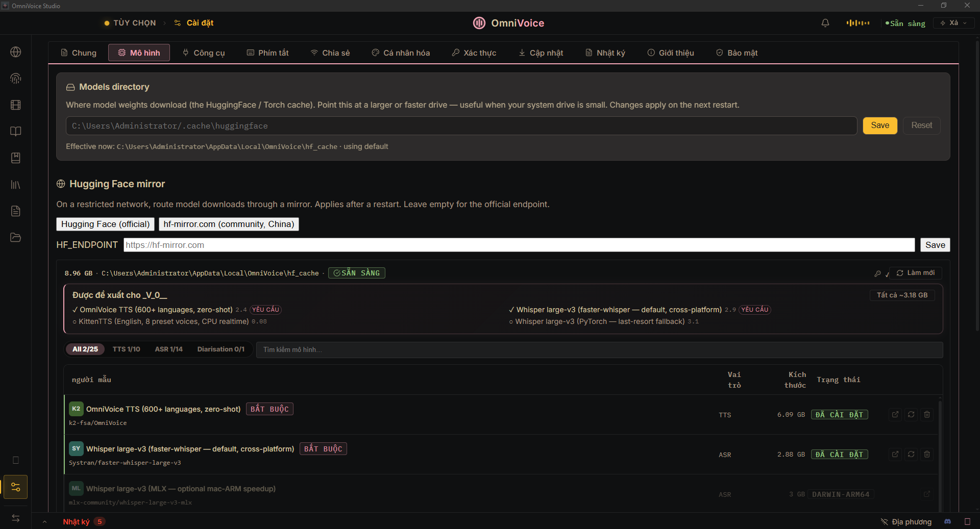The height and width of the screenshot is (529, 980).
Task: Open faster-whisper model external link icon
Action: click(x=895, y=455)
